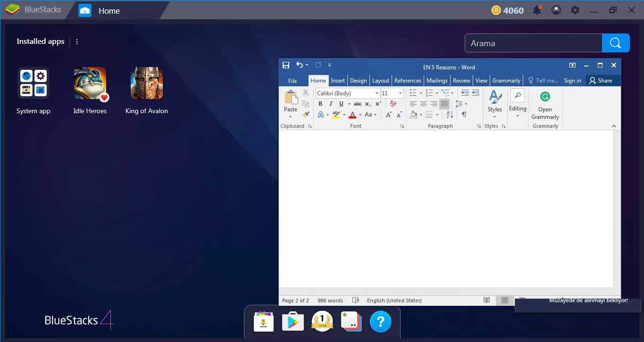Open the Calibri (Body) font dropdown
The width and height of the screenshot is (644, 342).
tap(377, 93)
